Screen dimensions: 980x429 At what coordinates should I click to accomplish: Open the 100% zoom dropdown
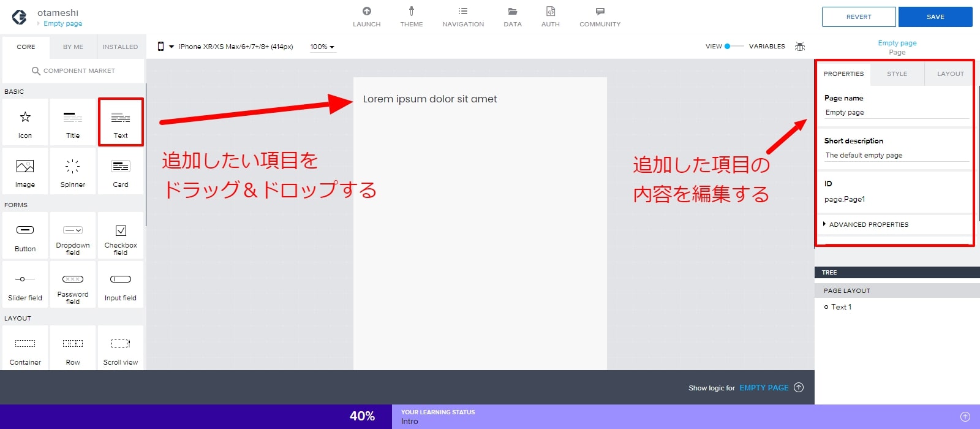point(322,47)
